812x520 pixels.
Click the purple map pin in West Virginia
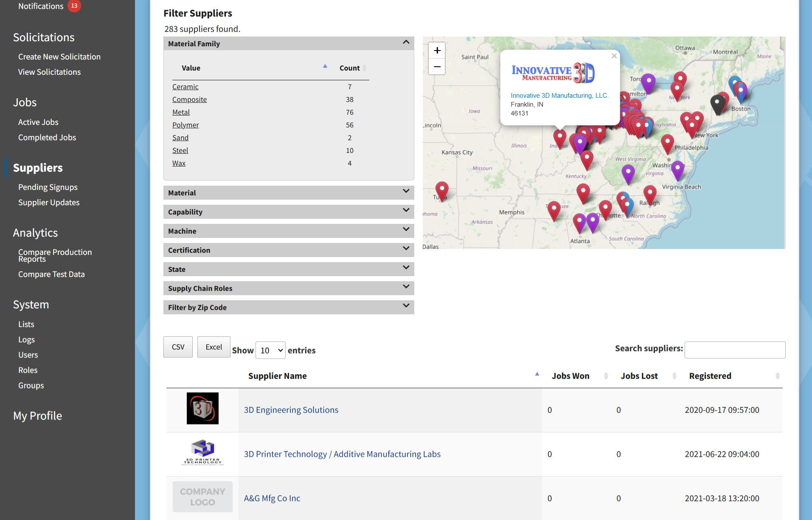point(628,174)
